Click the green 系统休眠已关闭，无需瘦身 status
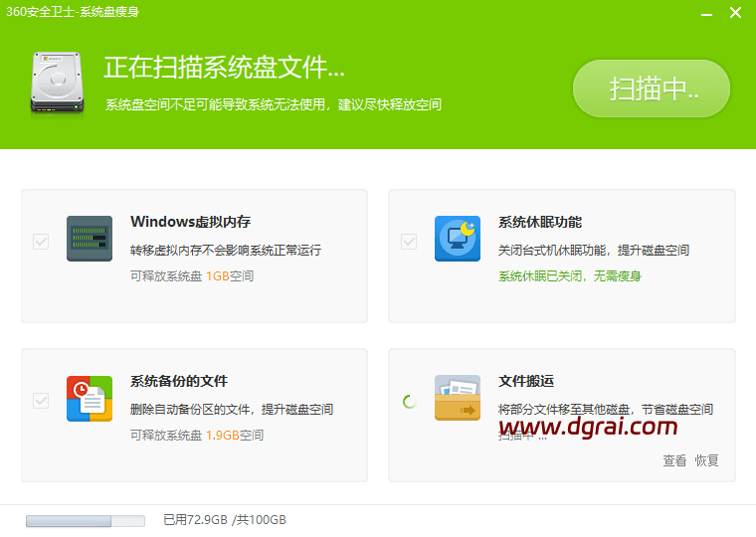The width and height of the screenshot is (756, 537). click(570, 276)
